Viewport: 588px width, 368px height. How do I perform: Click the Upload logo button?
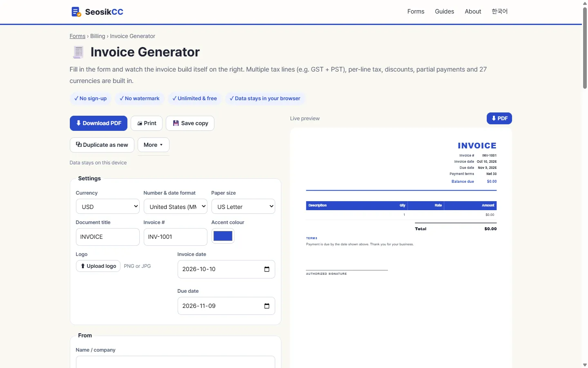98,266
